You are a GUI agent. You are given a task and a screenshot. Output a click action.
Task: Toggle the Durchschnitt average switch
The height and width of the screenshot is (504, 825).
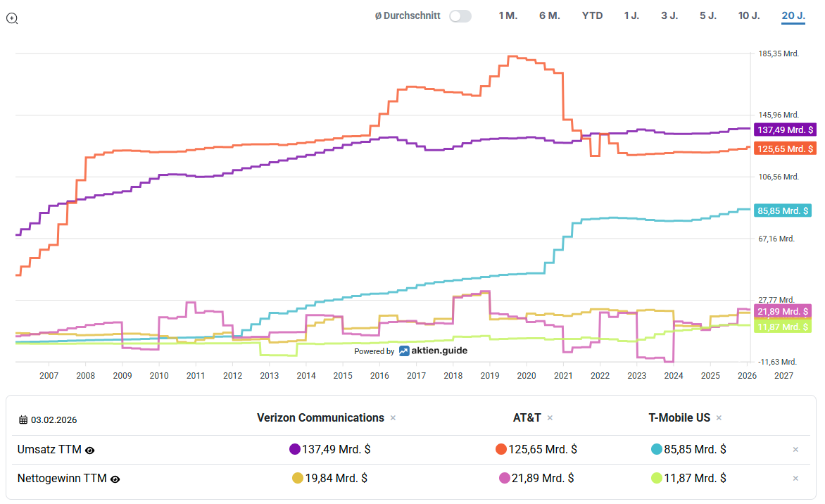click(x=460, y=16)
